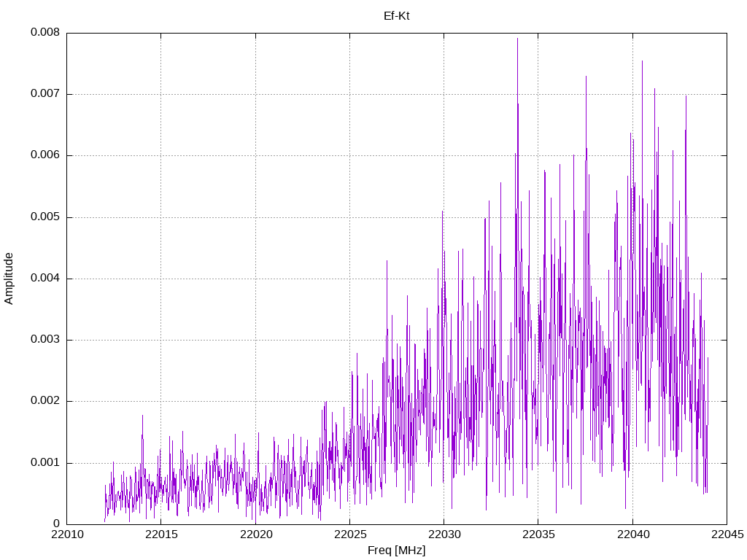The height and width of the screenshot is (560, 747).
Task: Click y-axis tick value 0.008
Action: (x=45, y=32)
